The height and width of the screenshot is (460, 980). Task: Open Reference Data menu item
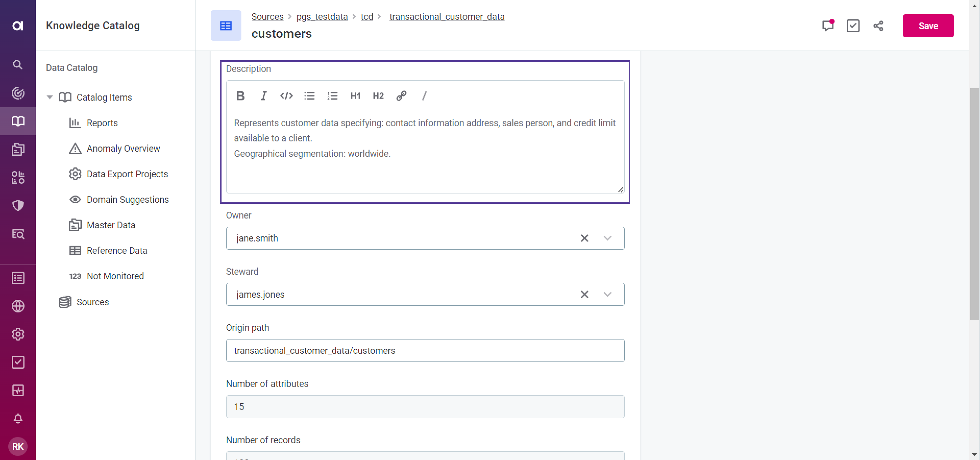(x=117, y=250)
